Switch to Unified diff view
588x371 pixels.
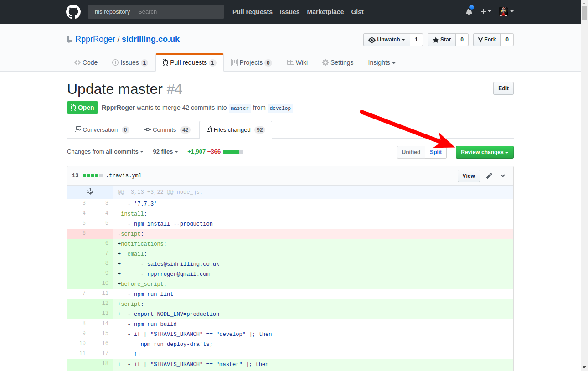coord(411,152)
